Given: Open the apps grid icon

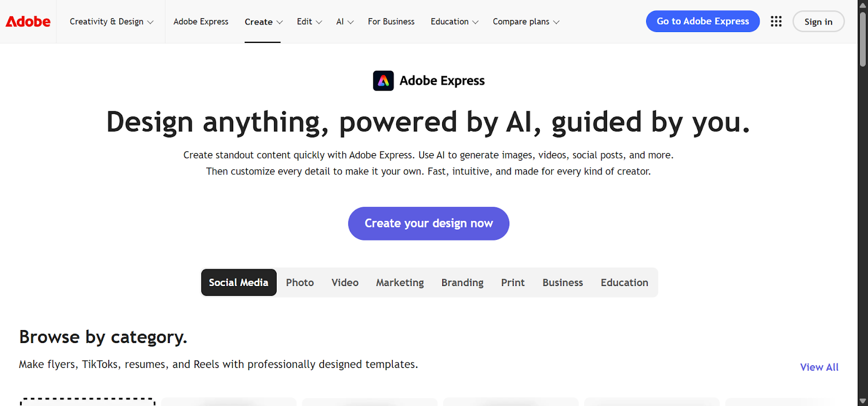Looking at the screenshot, I should point(776,21).
